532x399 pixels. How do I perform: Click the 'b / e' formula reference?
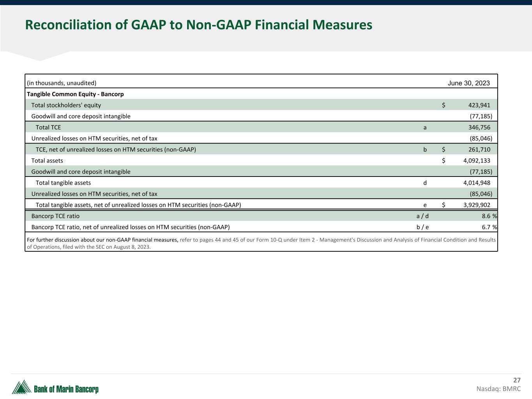422,227
